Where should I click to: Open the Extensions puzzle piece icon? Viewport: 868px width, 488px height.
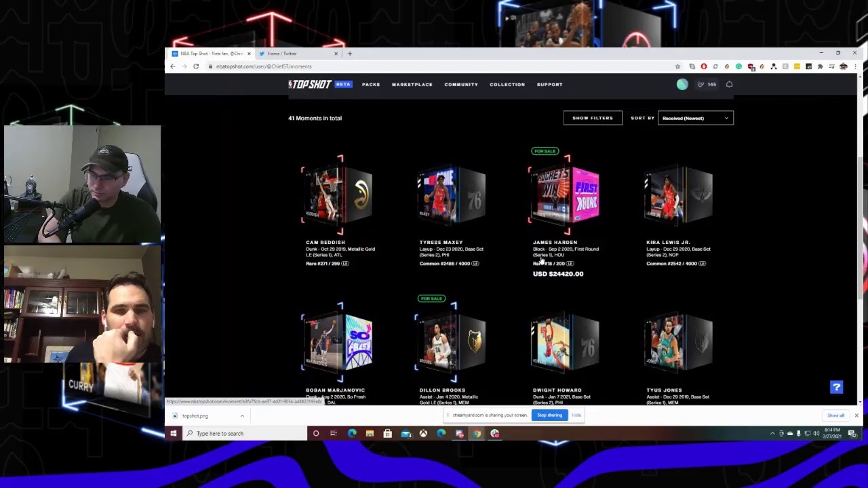click(820, 66)
